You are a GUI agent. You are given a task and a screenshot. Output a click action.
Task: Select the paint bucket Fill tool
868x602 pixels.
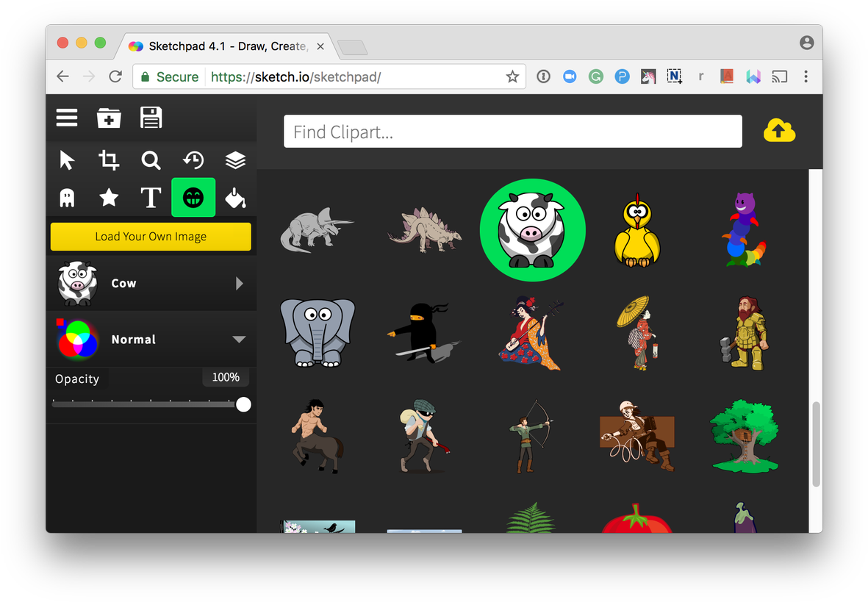point(235,198)
